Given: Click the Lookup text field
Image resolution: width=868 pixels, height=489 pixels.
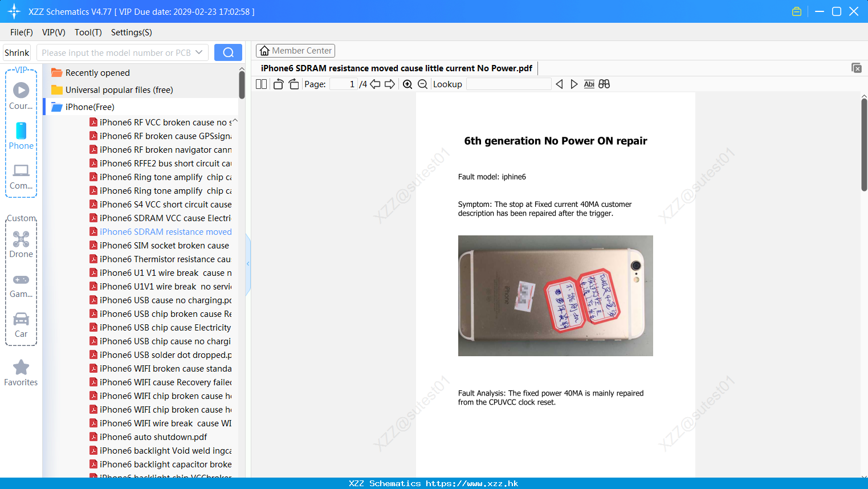Looking at the screenshot, I should point(509,84).
